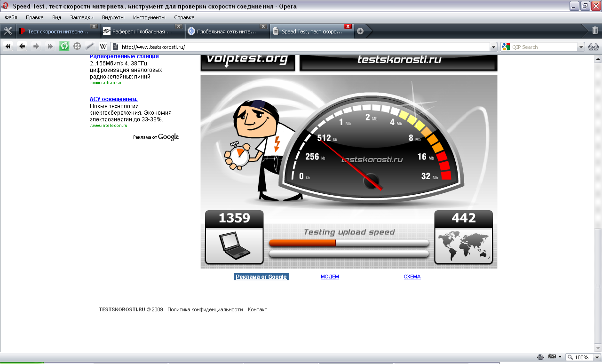Open the 'АСУ освещением.' ad link
The width and height of the screenshot is (602, 364).
(x=113, y=99)
